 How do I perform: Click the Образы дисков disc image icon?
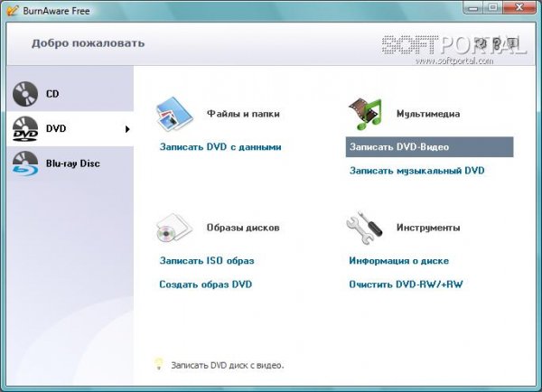(x=173, y=228)
